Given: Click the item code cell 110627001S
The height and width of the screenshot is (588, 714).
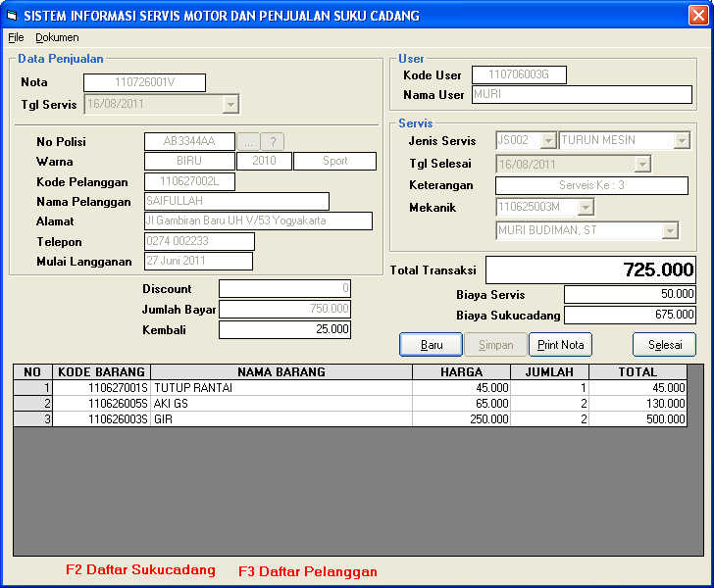Looking at the screenshot, I should [102, 388].
